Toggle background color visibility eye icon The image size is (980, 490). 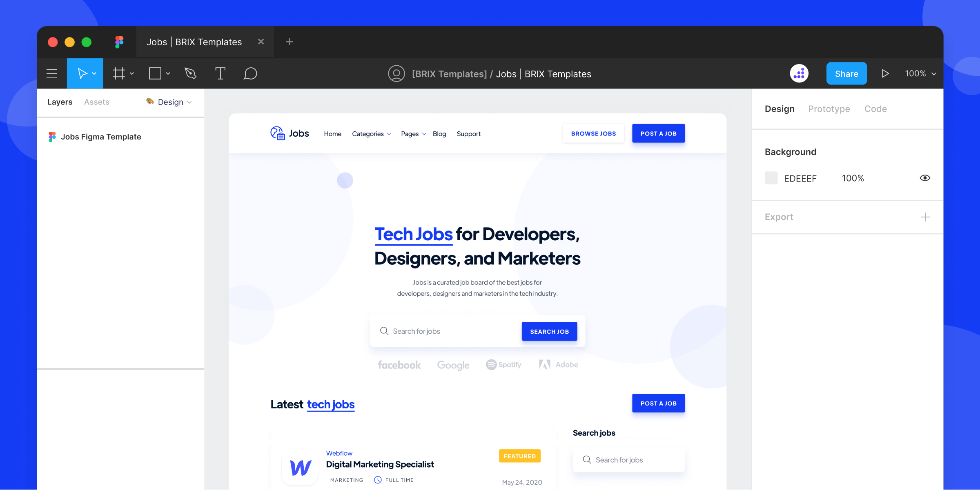coord(925,177)
